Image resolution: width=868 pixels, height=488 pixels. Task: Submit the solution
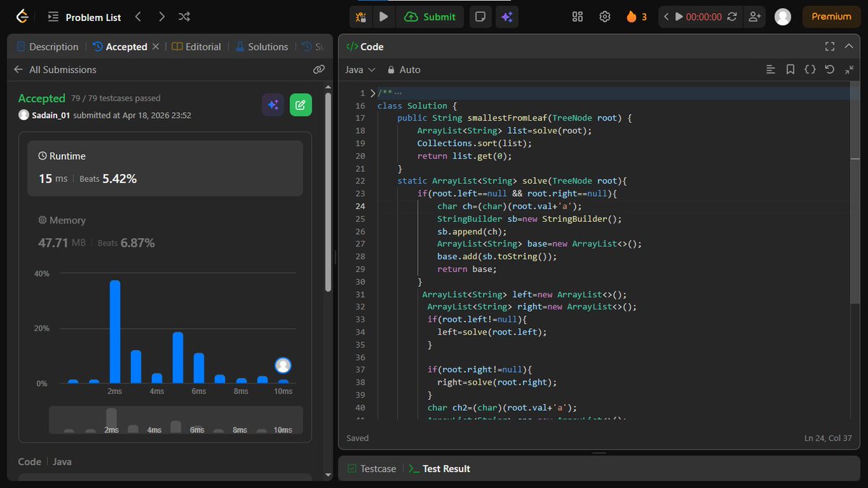pos(430,17)
